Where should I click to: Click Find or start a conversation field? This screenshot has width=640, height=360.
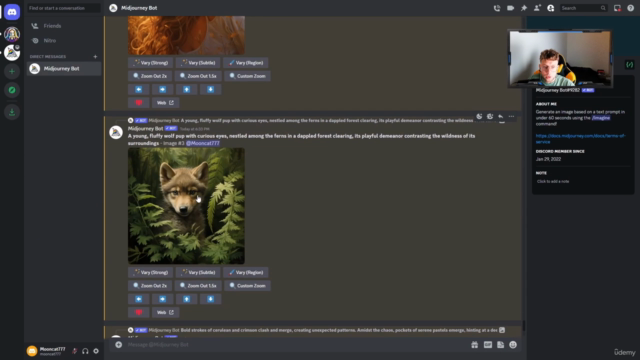pyautogui.click(x=64, y=8)
